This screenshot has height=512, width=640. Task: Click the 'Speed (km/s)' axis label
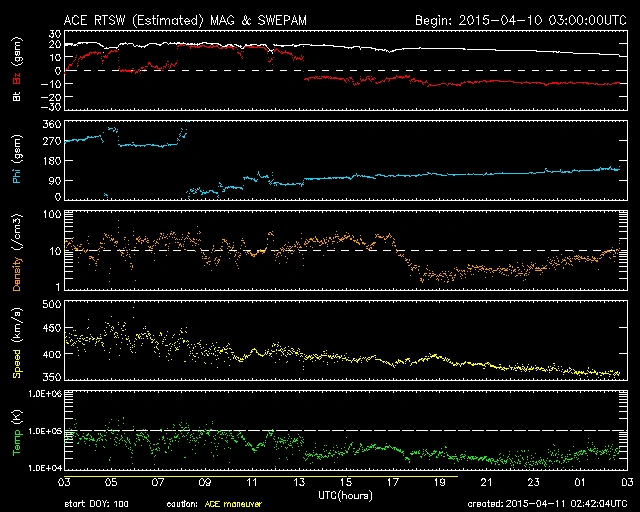[x=16, y=343]
